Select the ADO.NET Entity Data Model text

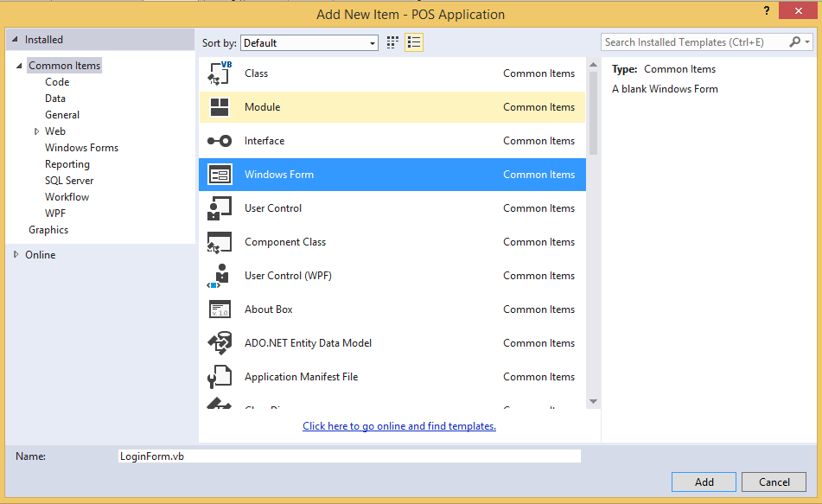[308, 343]
